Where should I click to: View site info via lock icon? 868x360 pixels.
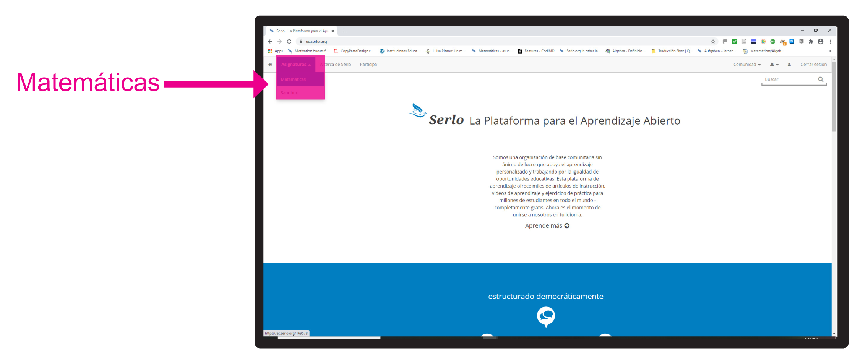(x=301, y=42)
